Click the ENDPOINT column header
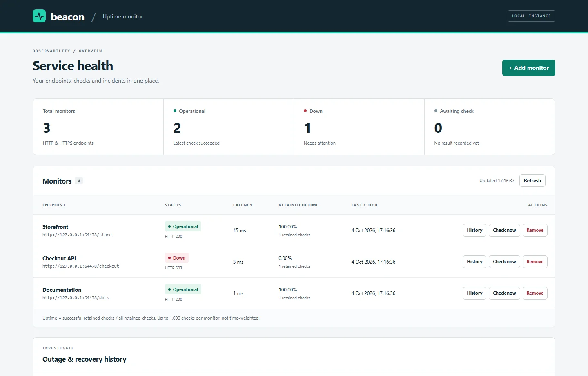This screenshot has width=588, height=376. click(x=54, y=205)
